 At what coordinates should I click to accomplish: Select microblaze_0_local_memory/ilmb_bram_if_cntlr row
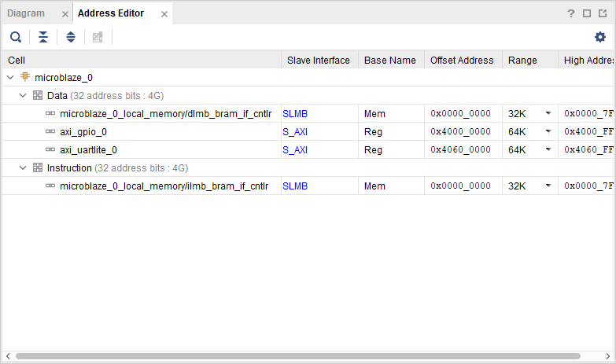[308, 186]
